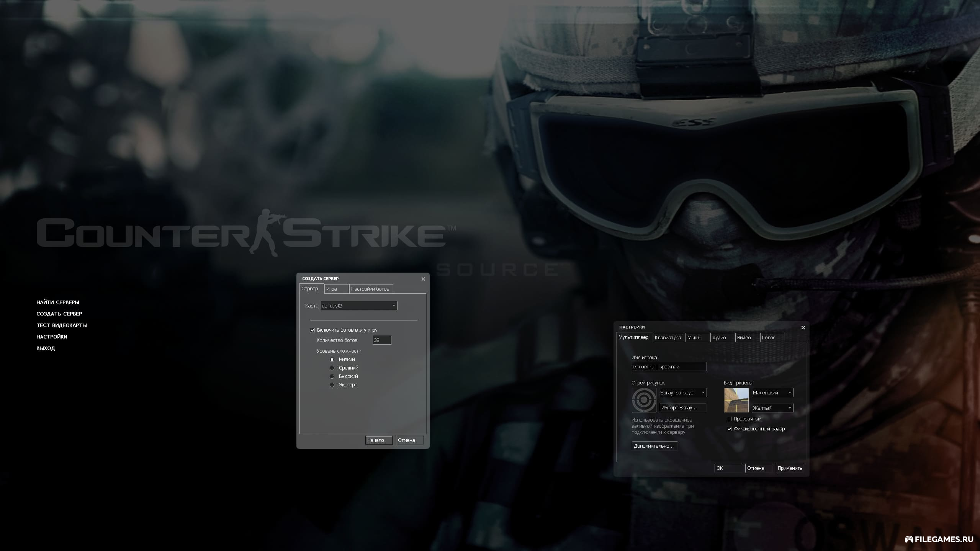Click Отмена in Настройки window

[759, 468]
